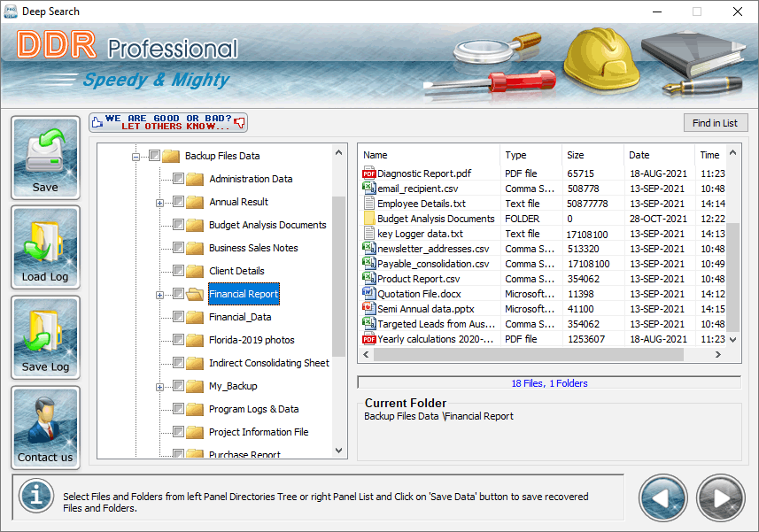Screen dimensions: 759x532
Task: Select the Program Logs & Data folder
Action: (x=253, y=409)
